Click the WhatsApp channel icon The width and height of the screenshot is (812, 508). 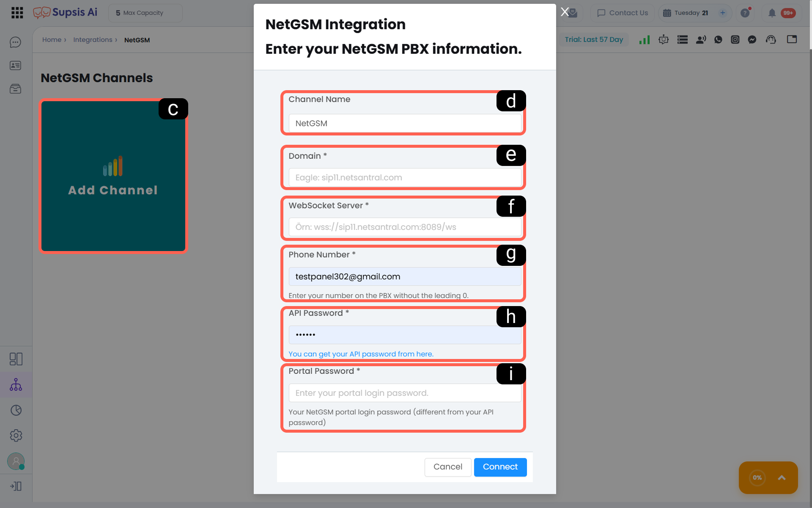(718, 40)
